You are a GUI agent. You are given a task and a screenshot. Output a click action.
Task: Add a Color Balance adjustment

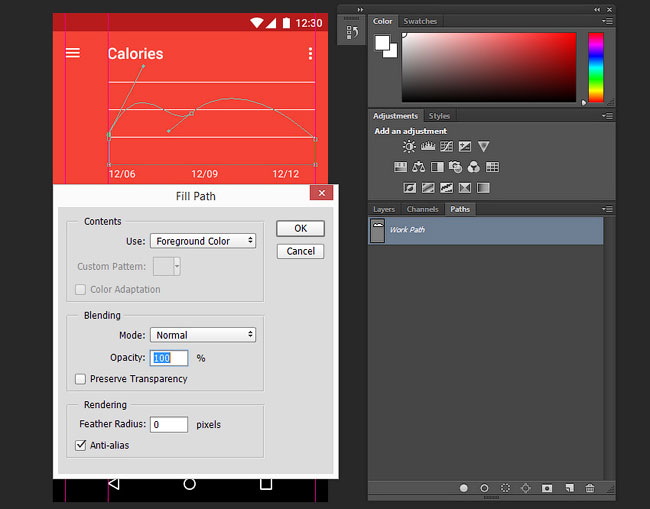(419, 167)
